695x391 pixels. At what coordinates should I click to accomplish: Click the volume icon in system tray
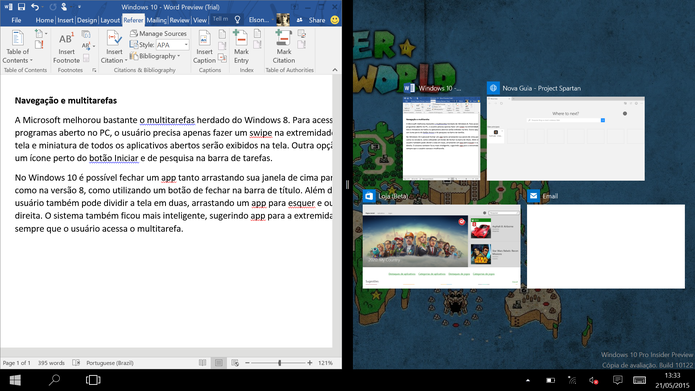point(593,380)
